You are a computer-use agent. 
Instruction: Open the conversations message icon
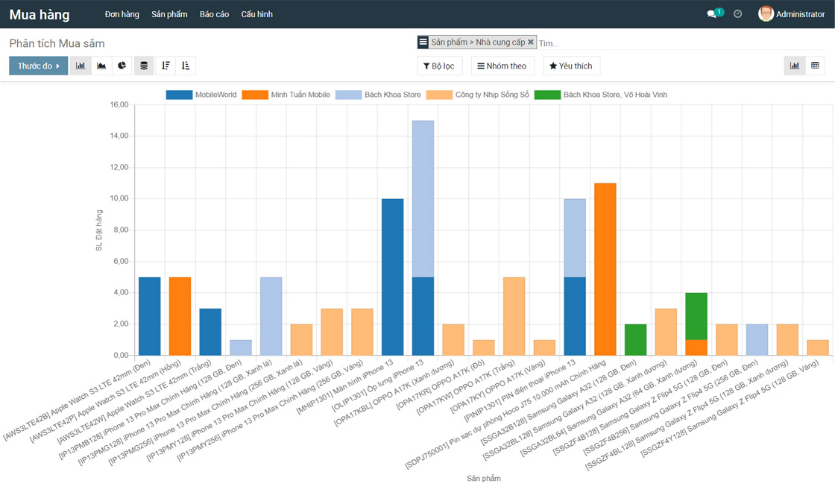click(x=712, y=14)
